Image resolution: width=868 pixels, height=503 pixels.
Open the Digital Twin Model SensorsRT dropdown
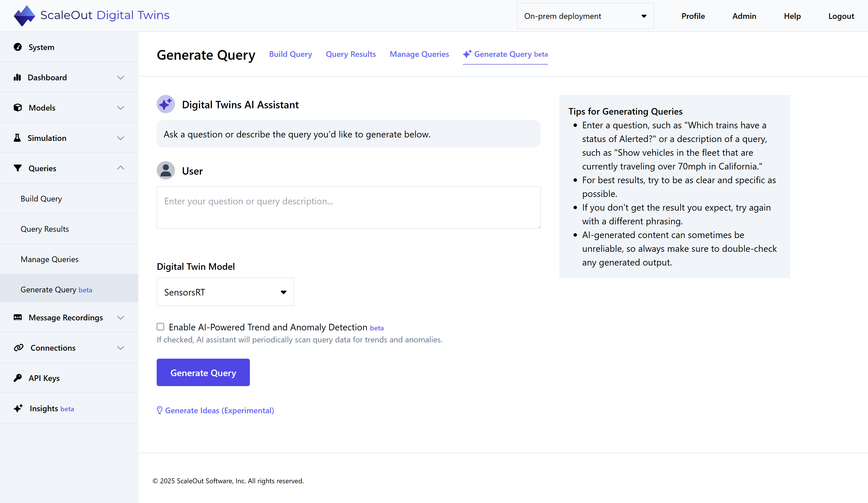pos(225,292)
